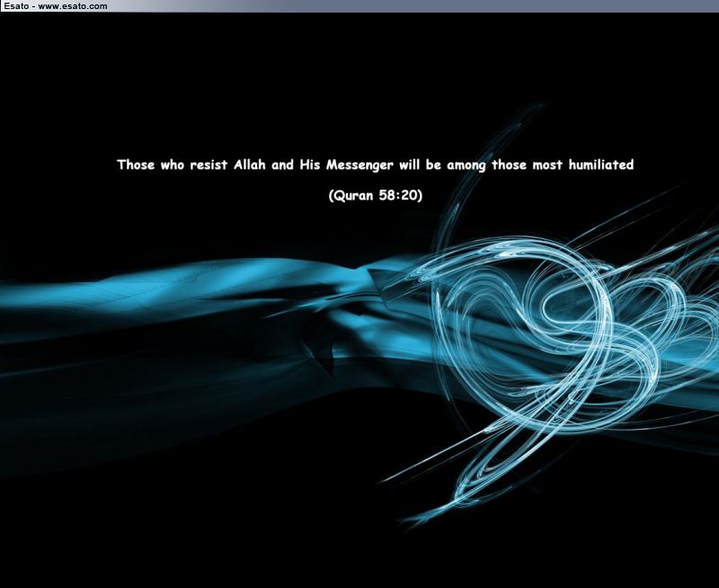719x588 pixels.
Task: Click the '(Quran 58:20)' reference text
Action: tap(376, 195)
